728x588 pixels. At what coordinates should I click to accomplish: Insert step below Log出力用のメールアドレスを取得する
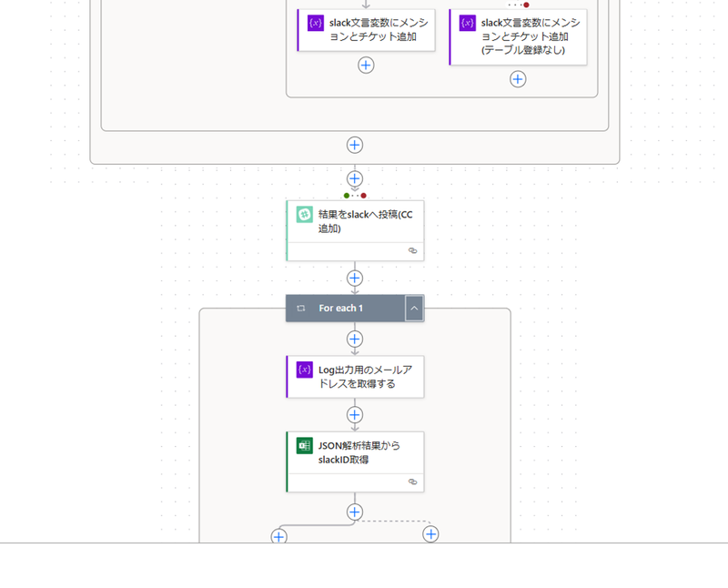click(x=355, y=415)
